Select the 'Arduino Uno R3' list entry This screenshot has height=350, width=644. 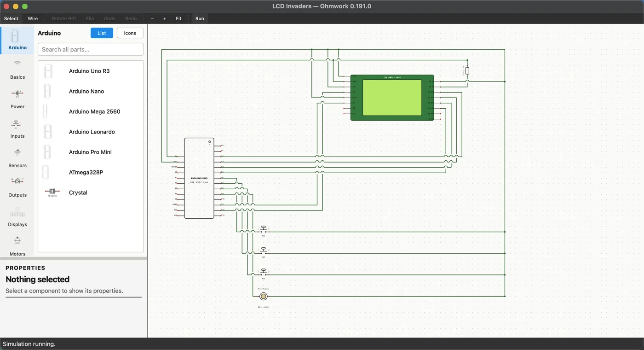pyautogui.click(x=91, y=71)
